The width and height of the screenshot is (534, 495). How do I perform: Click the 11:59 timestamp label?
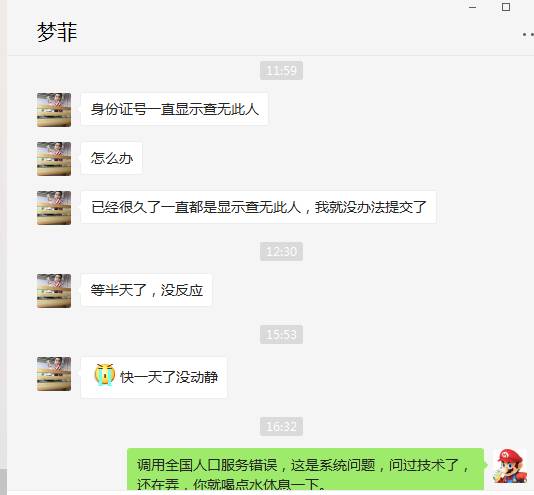coord(281,71)
